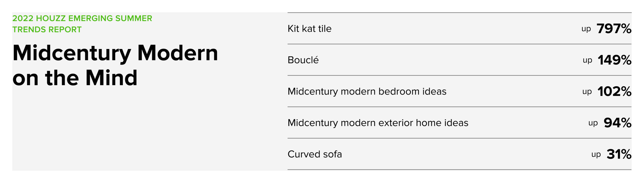
Task: Select the Curved sofa row label
Action: tap(315, 154)
